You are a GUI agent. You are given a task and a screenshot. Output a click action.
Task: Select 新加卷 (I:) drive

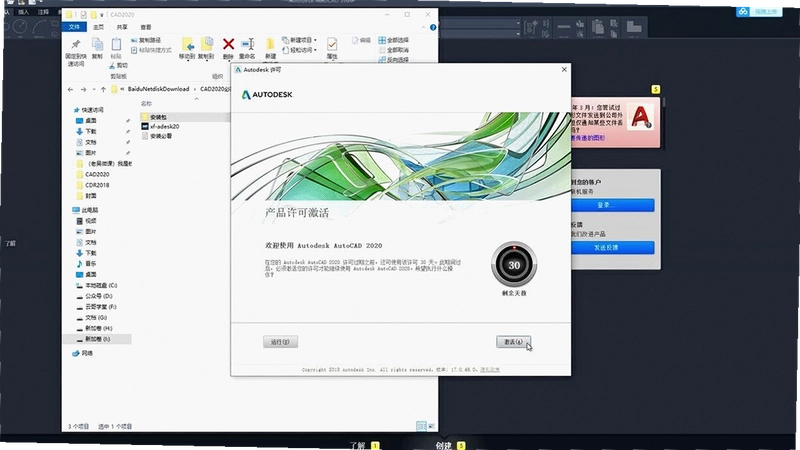[96, 339]
